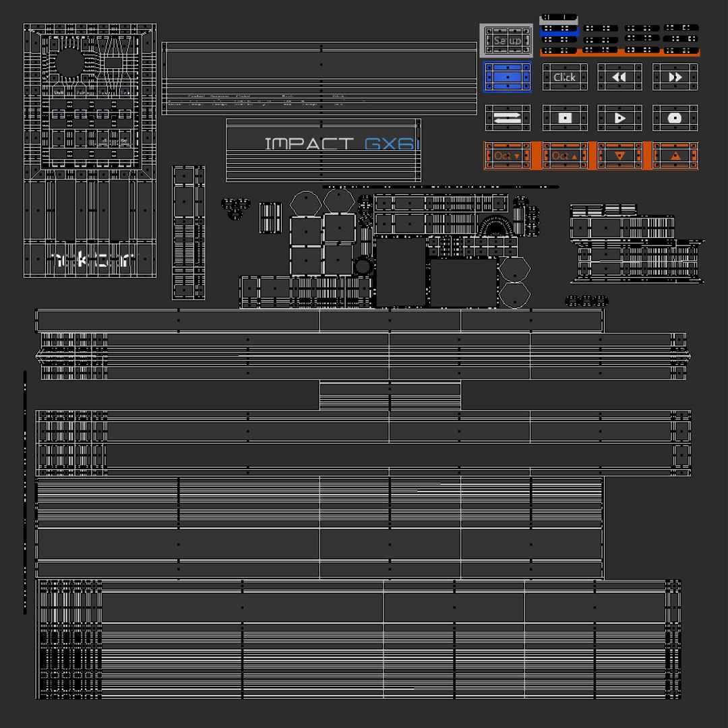The width and height of the screenshot is (728, 728).
Task: Select the solid blue blank button
Action: pos(507,77)
